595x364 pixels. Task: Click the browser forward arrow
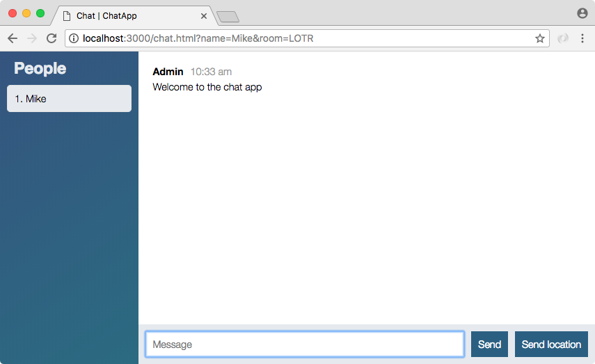[x=32, y=38]
